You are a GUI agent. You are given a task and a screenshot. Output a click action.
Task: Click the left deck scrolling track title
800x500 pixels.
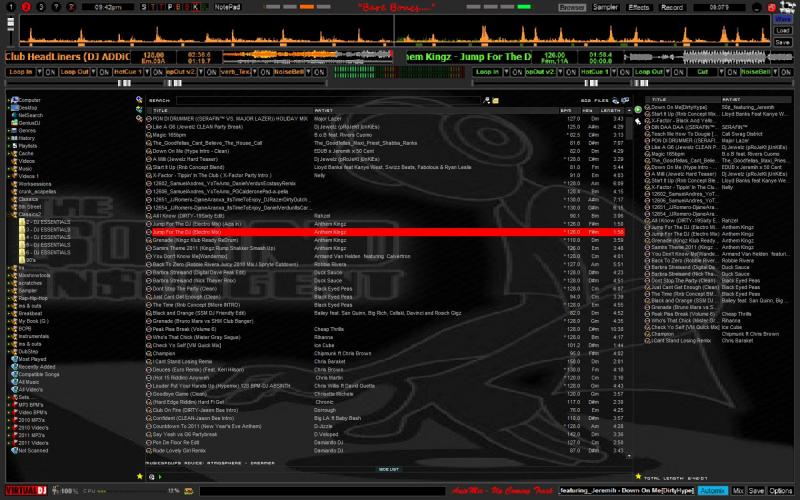coord(68,57)
